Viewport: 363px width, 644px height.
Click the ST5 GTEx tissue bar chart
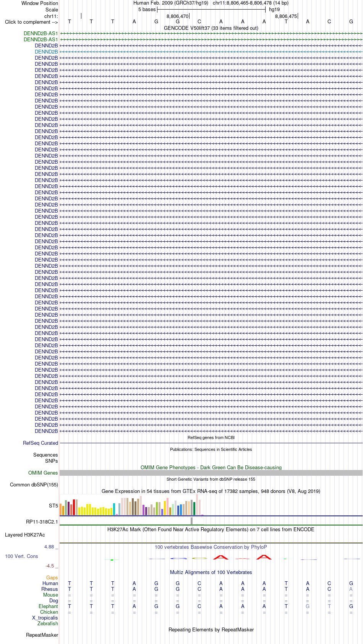coord(131,505)
